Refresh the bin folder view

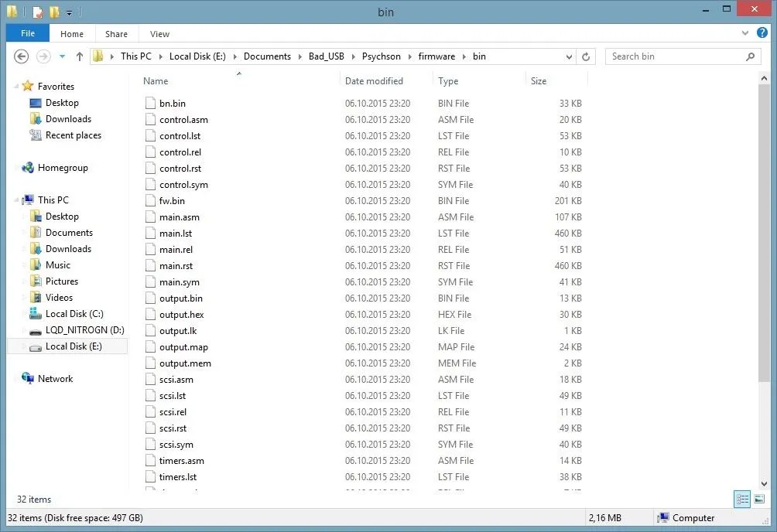coord(586,56)
